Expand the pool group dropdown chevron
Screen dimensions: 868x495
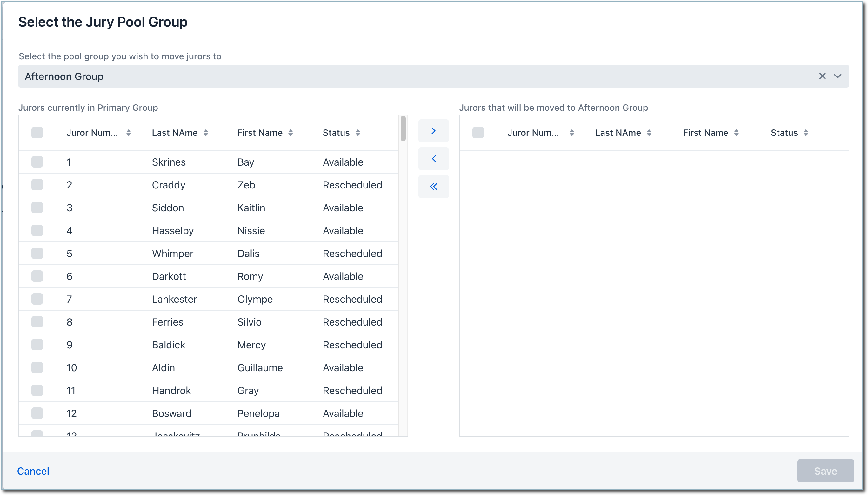coord(838,76)
